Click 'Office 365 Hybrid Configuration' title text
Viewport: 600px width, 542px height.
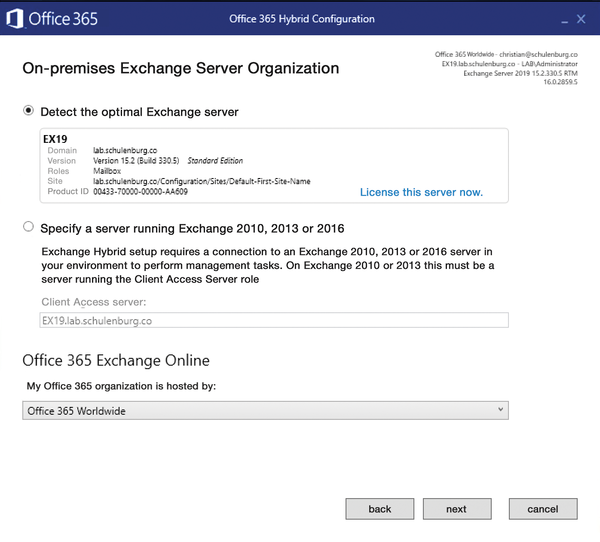coord(302,19)
